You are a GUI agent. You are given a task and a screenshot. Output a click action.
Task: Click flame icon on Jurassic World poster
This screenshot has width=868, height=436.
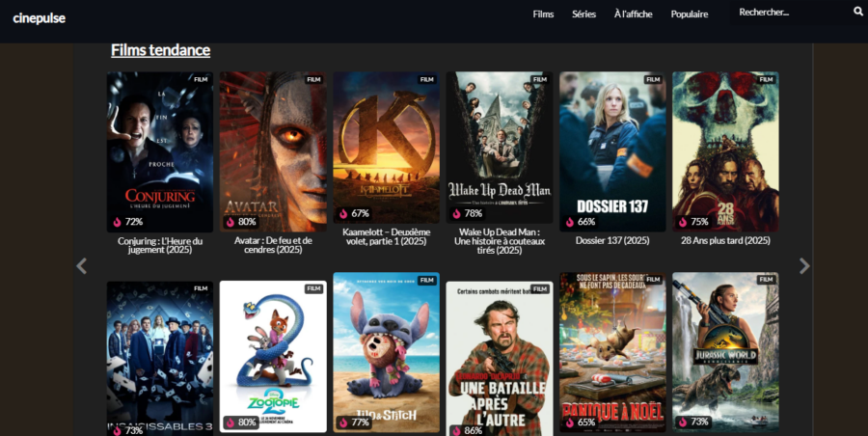click(683, 422)
